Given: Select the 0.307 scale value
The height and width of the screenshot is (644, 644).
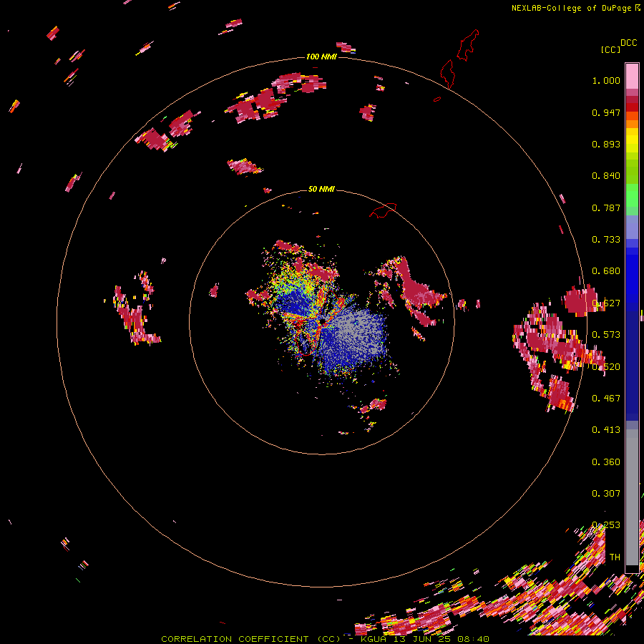Looking at the screenshot, I should [606, 494].
